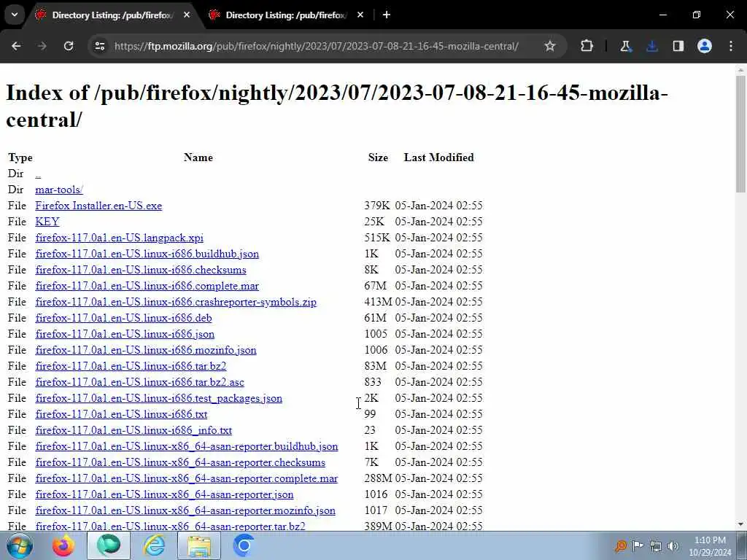Open the network tray icon
This screenshot has width=747, height=560.
pos(656,546)
